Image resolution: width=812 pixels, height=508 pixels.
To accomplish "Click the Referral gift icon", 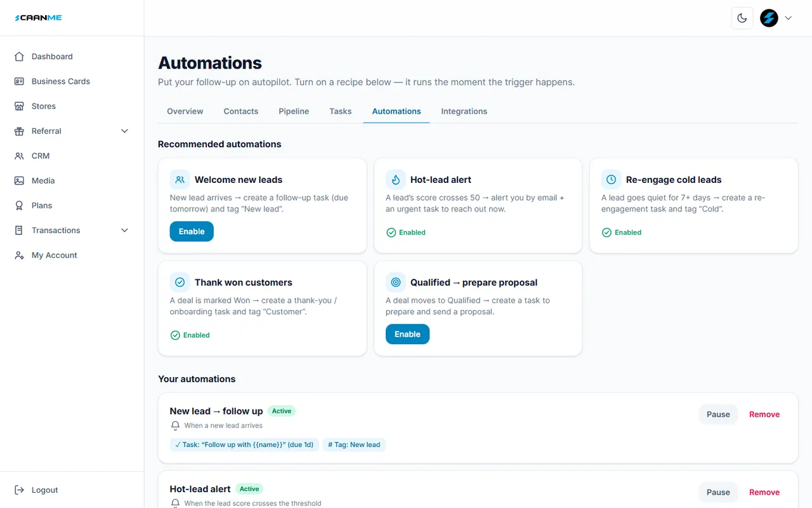I will [19, 131].
